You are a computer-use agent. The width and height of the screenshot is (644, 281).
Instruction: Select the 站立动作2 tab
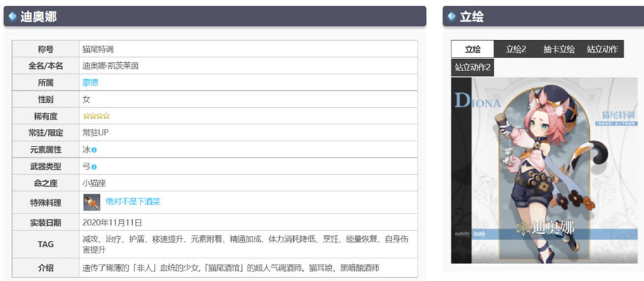click(x=472, y=67)
